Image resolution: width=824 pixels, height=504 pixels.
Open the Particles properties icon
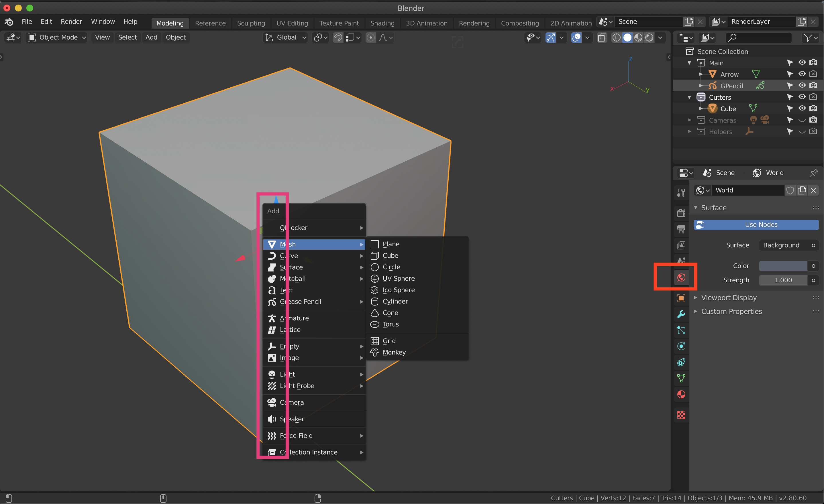click(x=681, y=330)
